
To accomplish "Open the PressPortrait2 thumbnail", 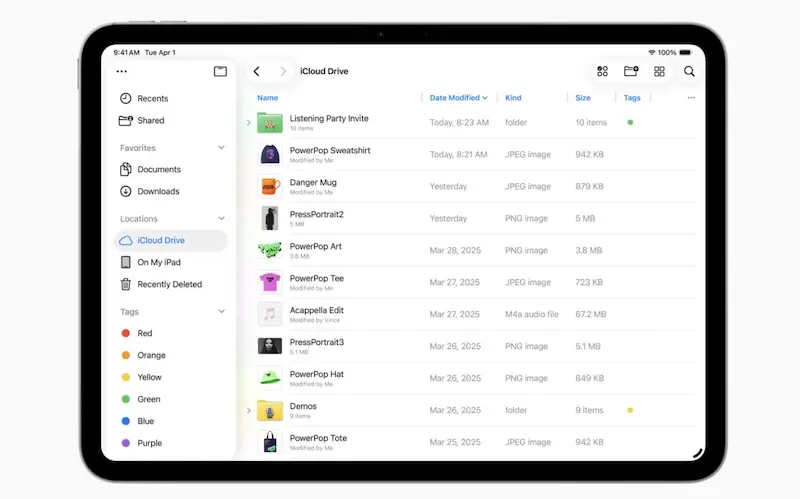I will point(270,218).
